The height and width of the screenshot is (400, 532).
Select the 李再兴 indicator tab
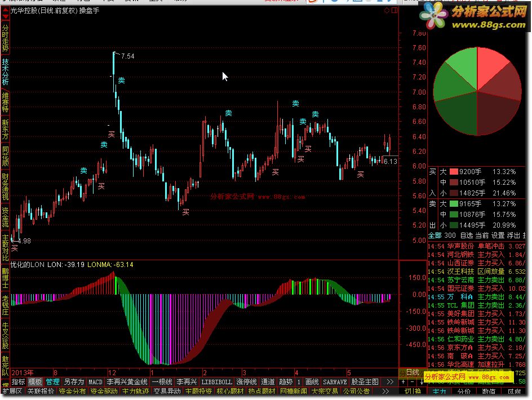187,382
